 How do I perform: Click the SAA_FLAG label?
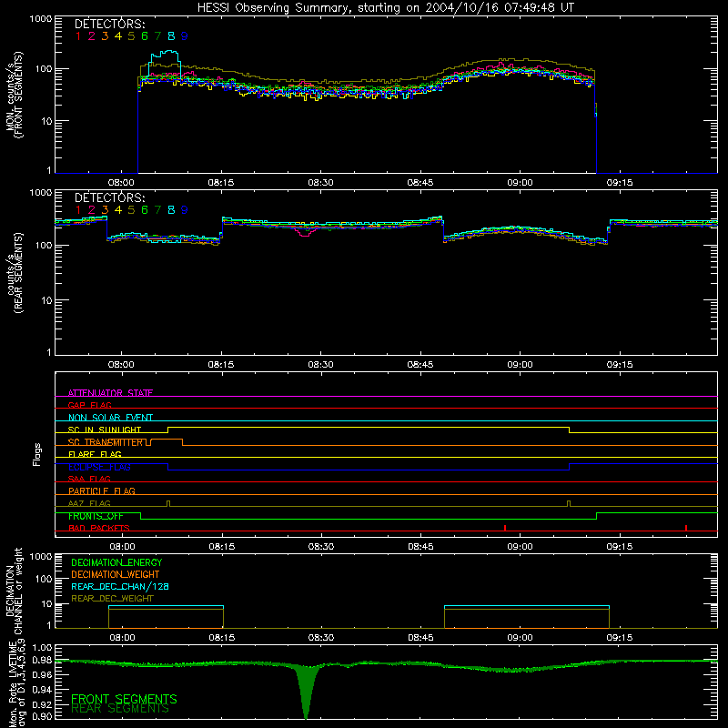(x=89, y=479)
